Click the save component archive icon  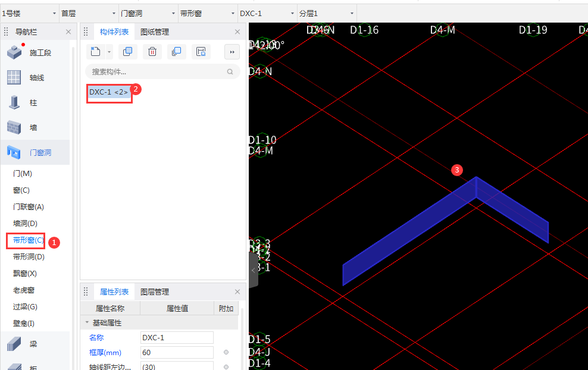pyautogui.click(x=201, y=52)
